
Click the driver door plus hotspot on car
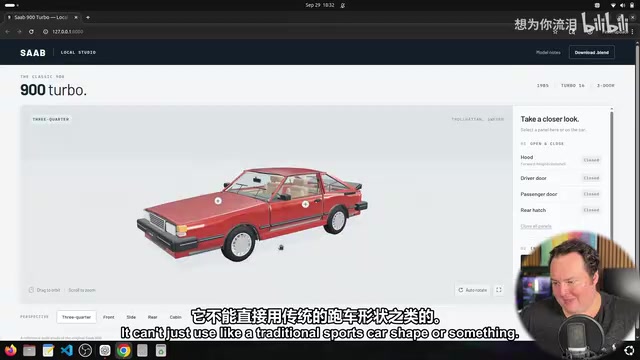click(x=305, y=204)
